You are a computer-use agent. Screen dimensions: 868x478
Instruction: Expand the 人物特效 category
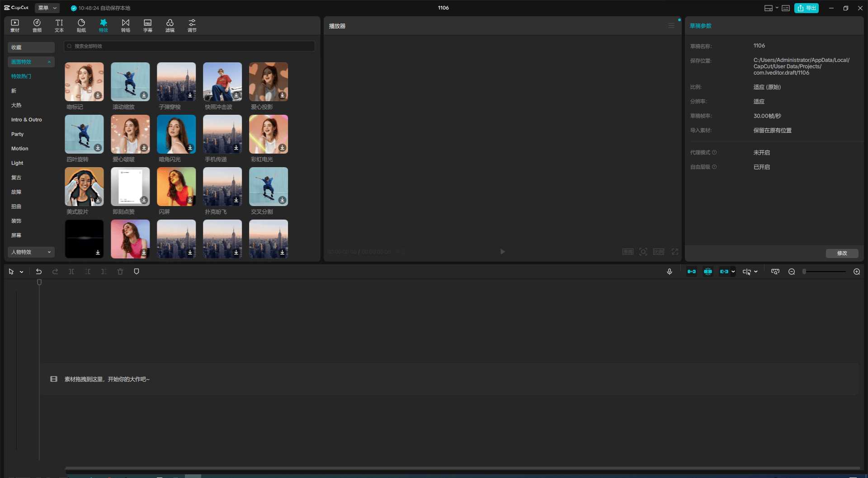31,252
